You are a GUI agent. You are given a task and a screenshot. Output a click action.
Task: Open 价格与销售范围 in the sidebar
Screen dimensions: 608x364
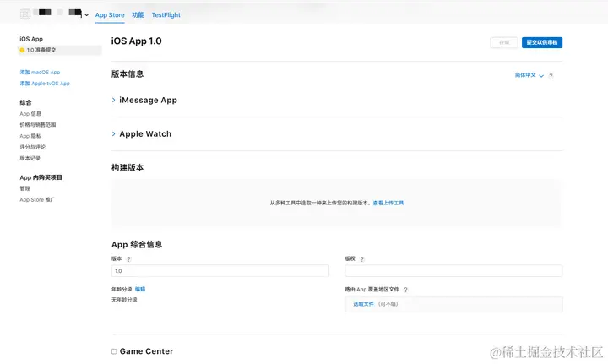(x=38, y=125)
